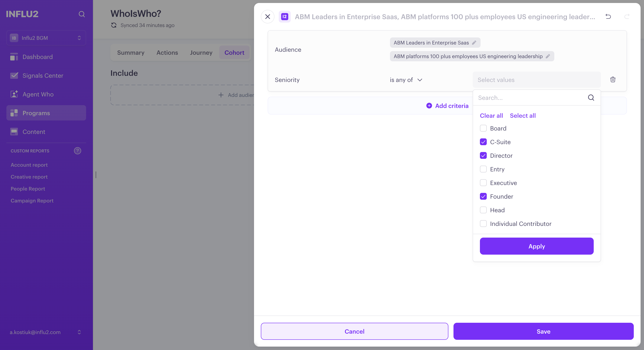Click the Content icon in sidebar
The height and width of the screenshot is (350, 644).
point(14,132)
